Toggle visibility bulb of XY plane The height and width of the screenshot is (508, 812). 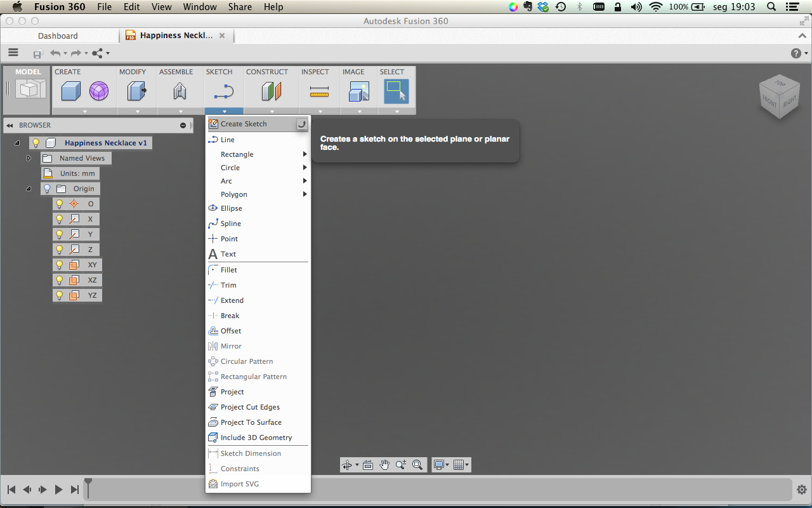(x=60, y=265)
